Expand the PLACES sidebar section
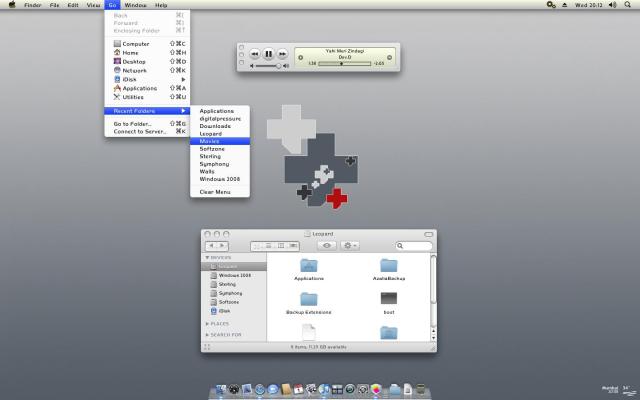The height and width of the screenshot is (400, 640). click(x=207, y=324)
